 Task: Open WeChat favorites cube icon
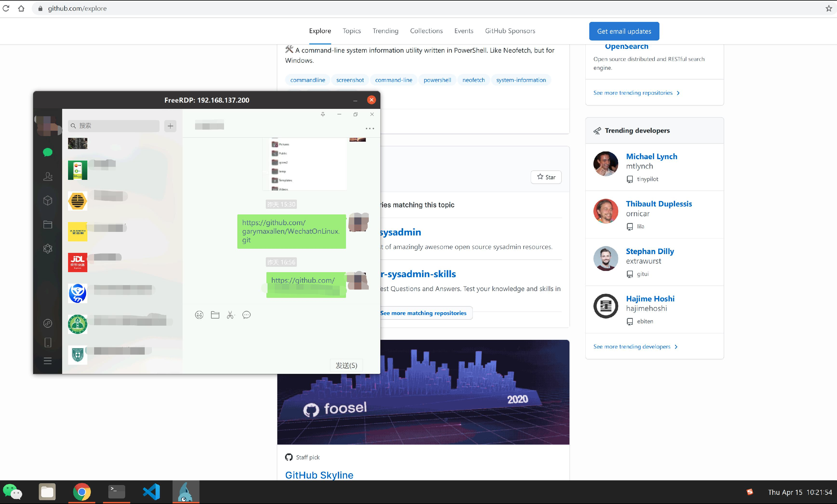pyautogui.click(x=48, y=200)
